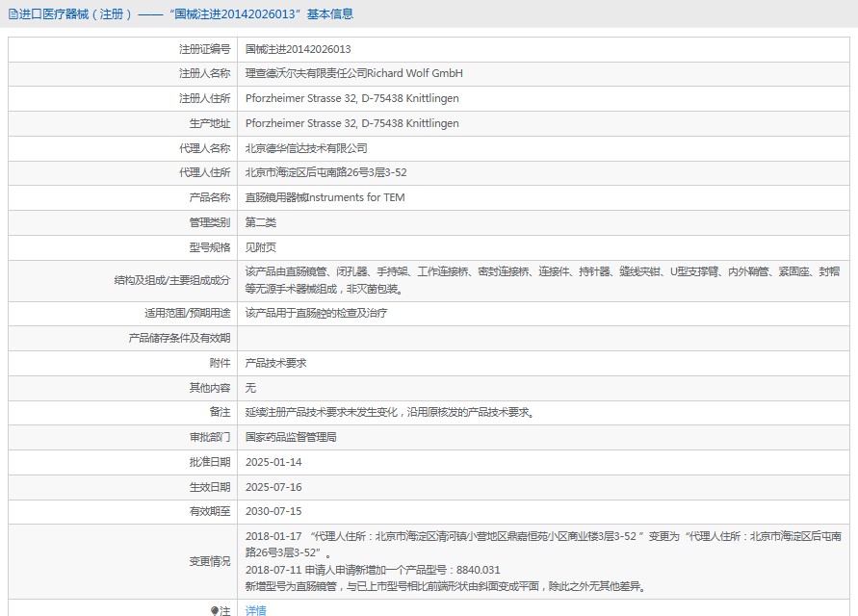Click the approval date 2025-01-14
This screenshot has height=616, width=858.
pos(273,462)
